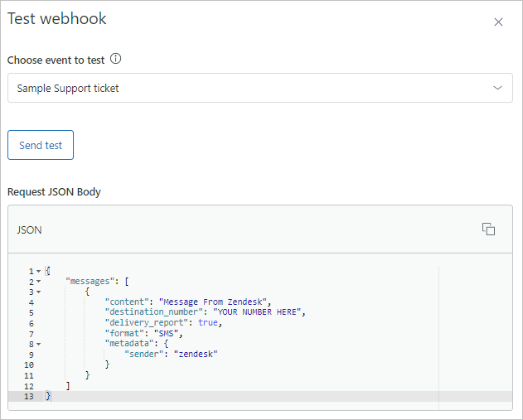This screenshot has width=523, height=420.
Task: Click the true value of delivery_report
Action: coord(208,323)
